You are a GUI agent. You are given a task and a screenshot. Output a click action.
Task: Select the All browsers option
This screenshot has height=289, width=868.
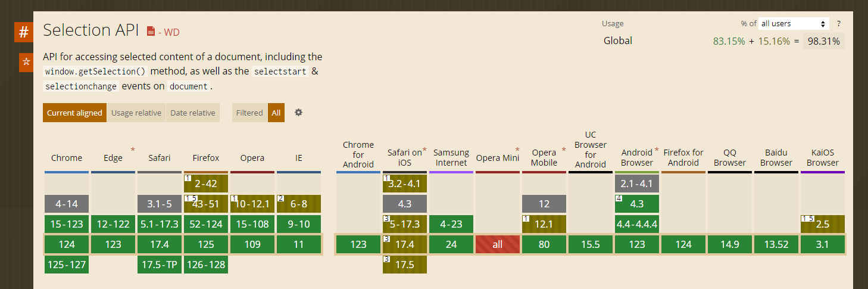click(276, 113)
